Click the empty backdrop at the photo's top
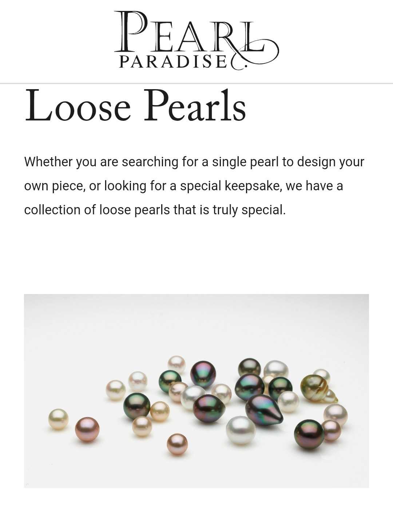 [196, 320]
